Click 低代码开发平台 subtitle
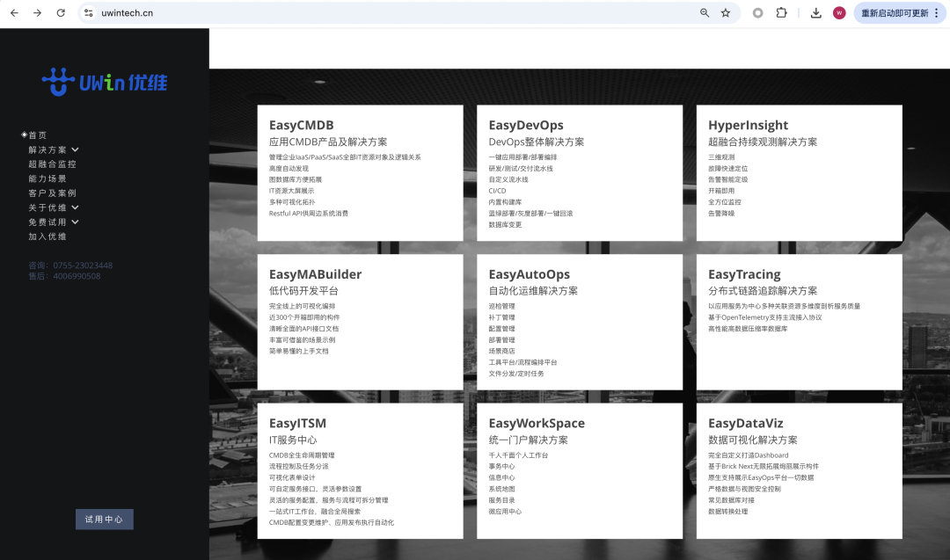The width and height of the screenshot is (950, 560). point(303,291)
